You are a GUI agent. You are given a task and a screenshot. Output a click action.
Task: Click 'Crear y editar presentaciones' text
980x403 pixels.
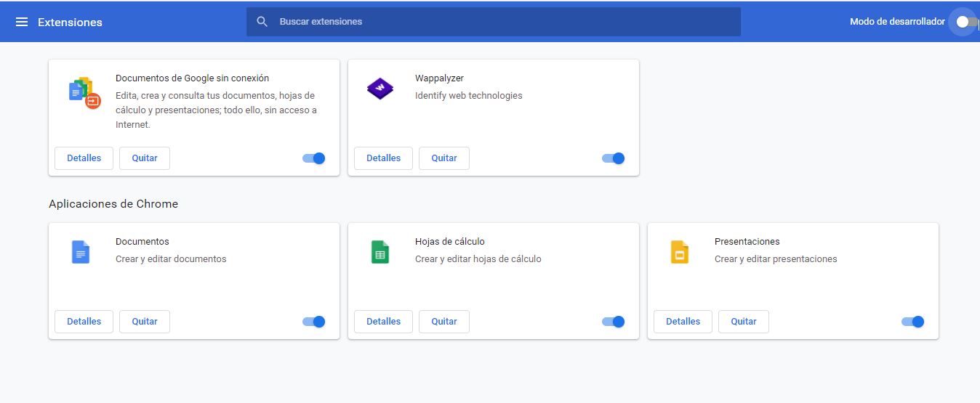pos(776,259)
